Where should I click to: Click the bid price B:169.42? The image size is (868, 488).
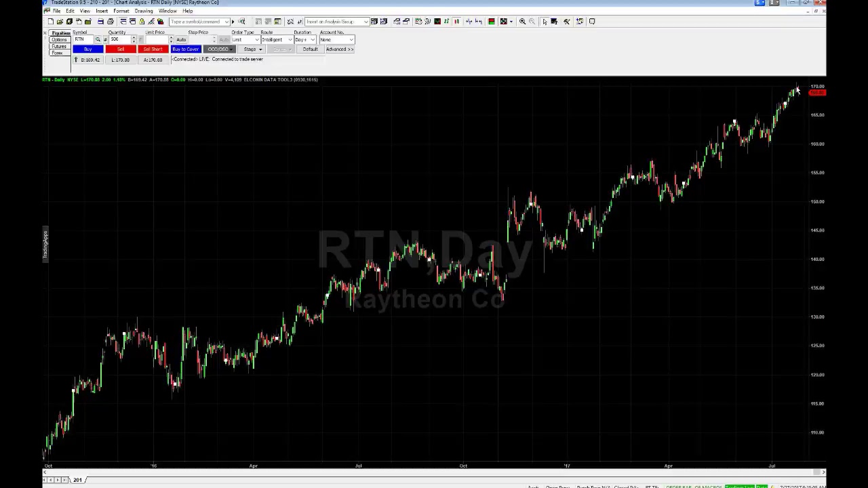(x=90, y=60)
